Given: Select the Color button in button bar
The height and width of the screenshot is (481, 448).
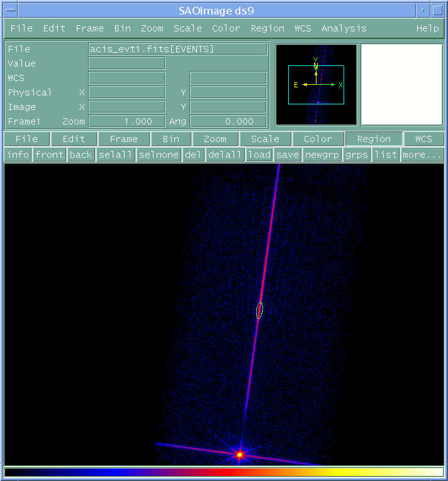Looking at the screenshot, I should tap(318, 139).
